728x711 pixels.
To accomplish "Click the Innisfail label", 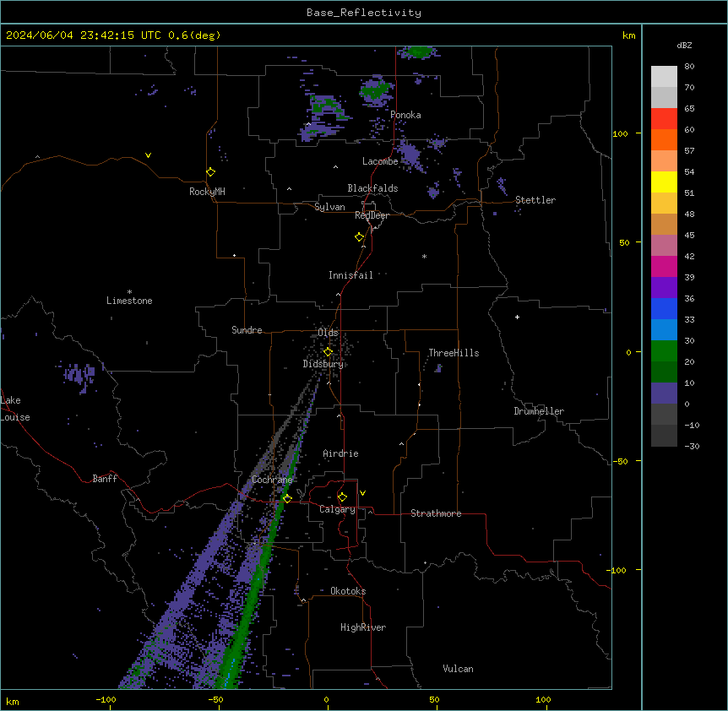I will coord(350,275).
